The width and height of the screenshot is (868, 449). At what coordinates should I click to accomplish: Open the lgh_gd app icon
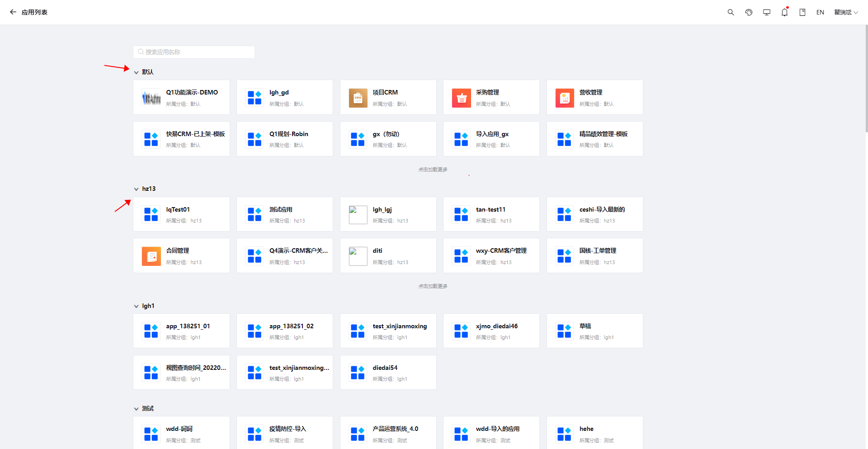tap(255, 98)
